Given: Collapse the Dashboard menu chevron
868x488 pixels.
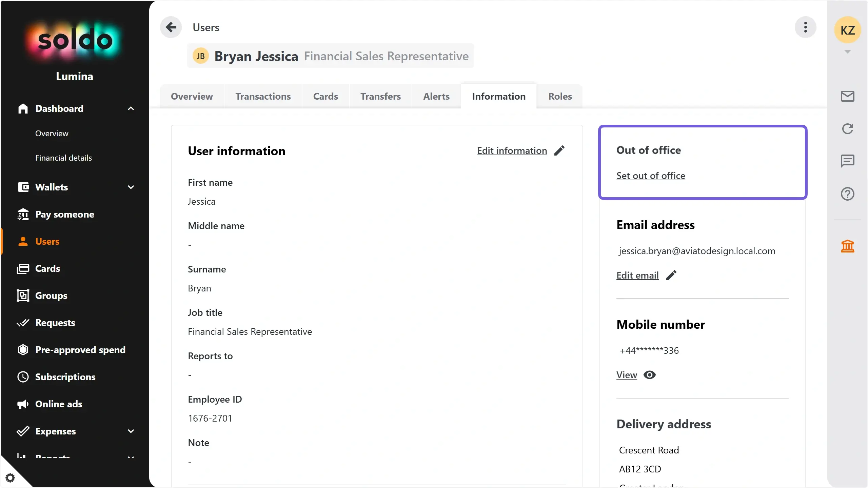Looking at the screenshot, I should pyautogui.click(x=131, y=108).
